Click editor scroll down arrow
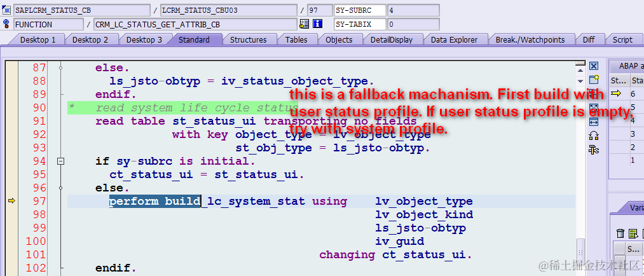 (x=580, y=81)
